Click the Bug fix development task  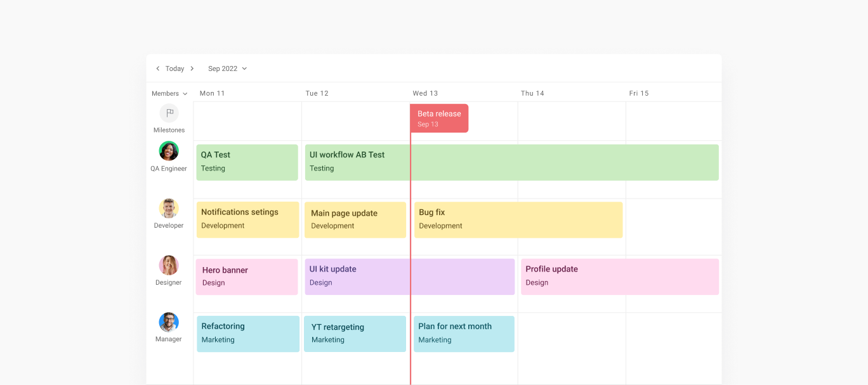[x=518, y=219]
